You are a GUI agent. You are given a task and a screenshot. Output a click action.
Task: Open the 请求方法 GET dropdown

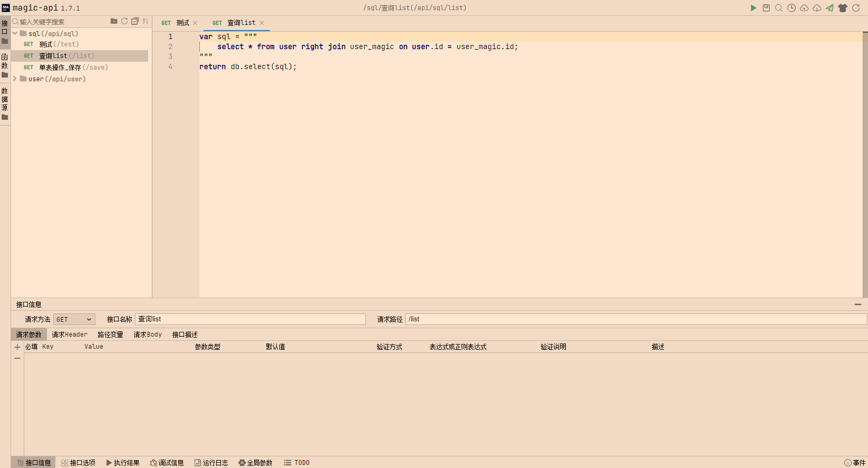(74, 319)
